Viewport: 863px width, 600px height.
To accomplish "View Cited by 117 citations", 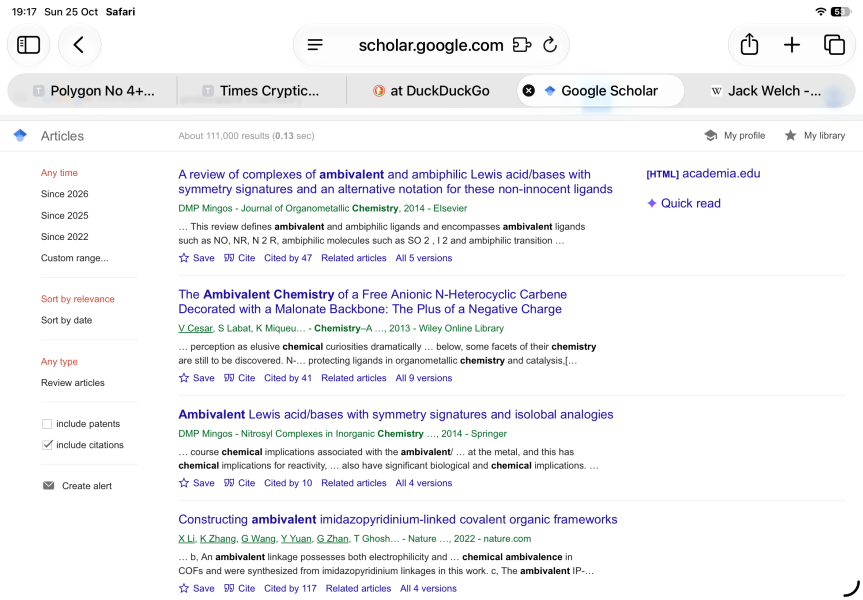I will tap(290, 588).
